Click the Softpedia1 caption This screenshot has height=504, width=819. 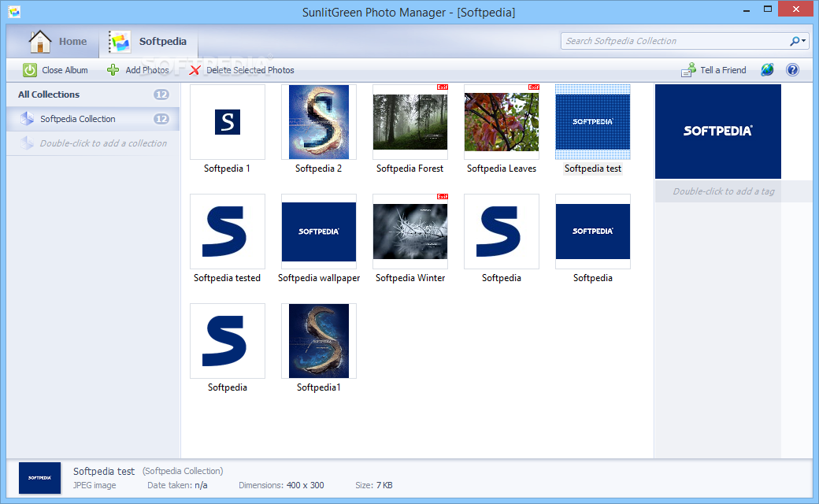pos(319,387)
